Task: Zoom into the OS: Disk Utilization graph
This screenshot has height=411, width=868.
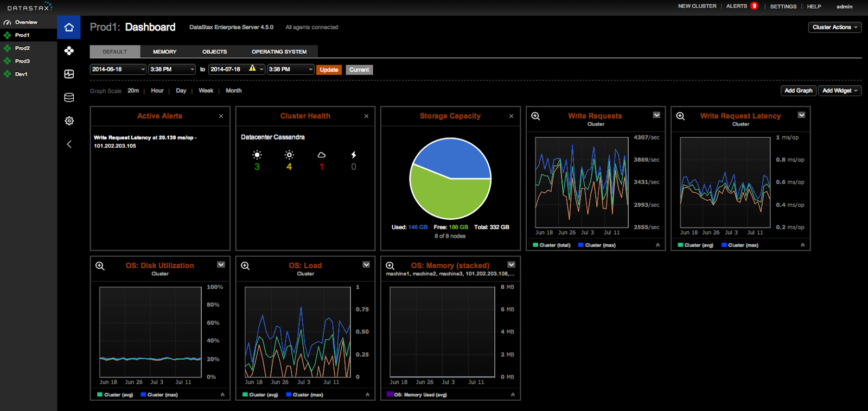Action: tap(100, 266)
